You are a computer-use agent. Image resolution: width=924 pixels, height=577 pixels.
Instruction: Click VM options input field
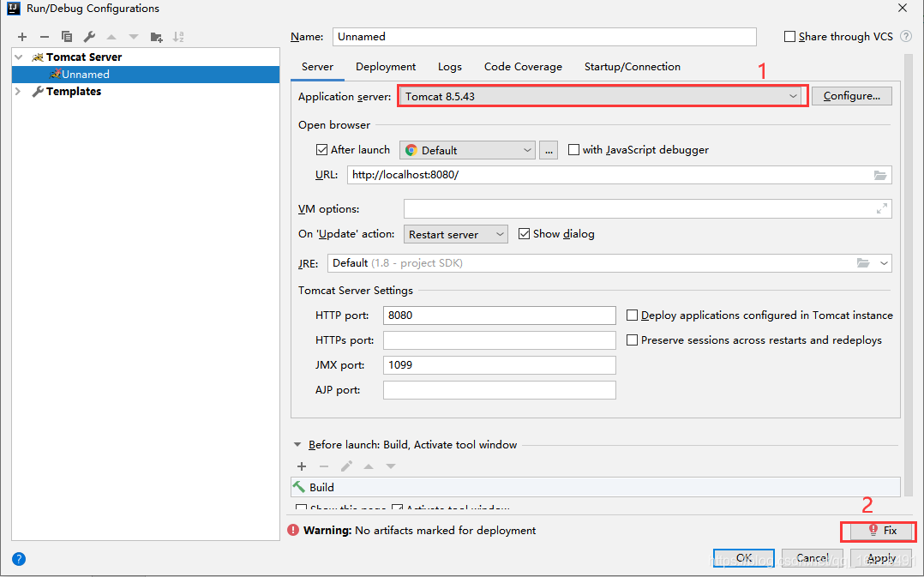coord(648,208)
